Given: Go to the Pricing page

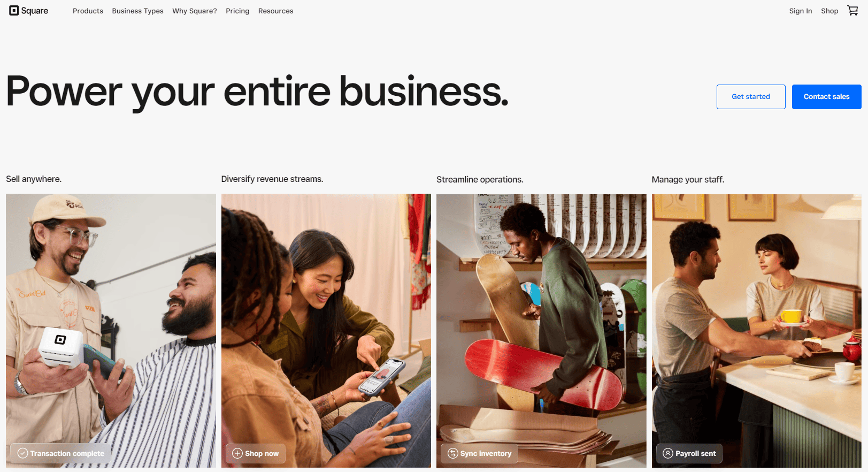Looking at the screenshot, I should [x=237, y=11].
